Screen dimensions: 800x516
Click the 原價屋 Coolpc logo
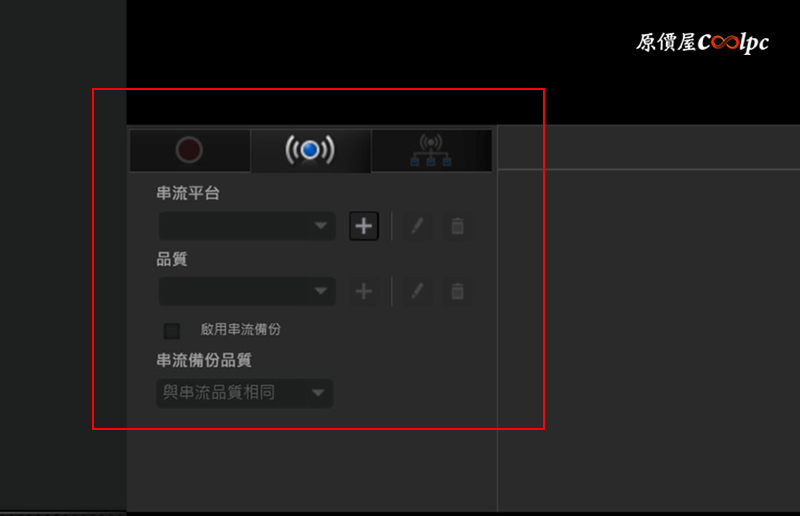click(x=702, y=42)
